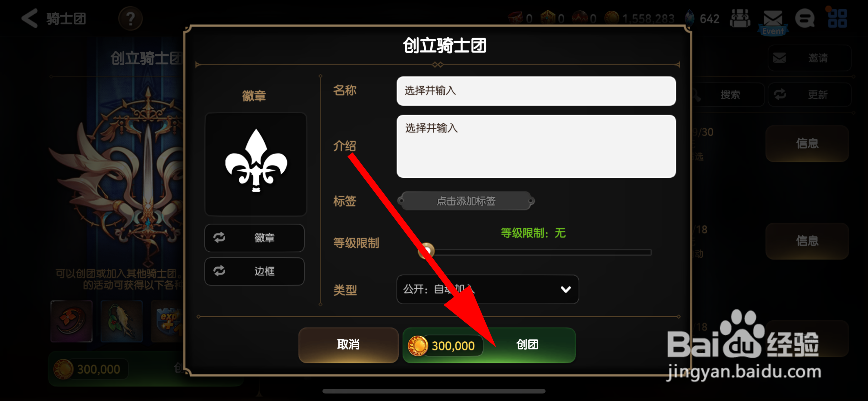Click the 更新 refresh button
868x401 pixels.
pyautogui.click(x=809, y=95)
